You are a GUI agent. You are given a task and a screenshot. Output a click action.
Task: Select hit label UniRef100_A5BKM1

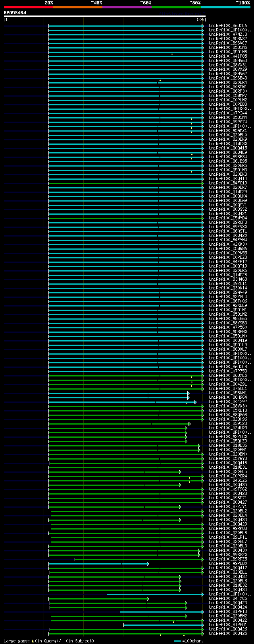[228, 393]
